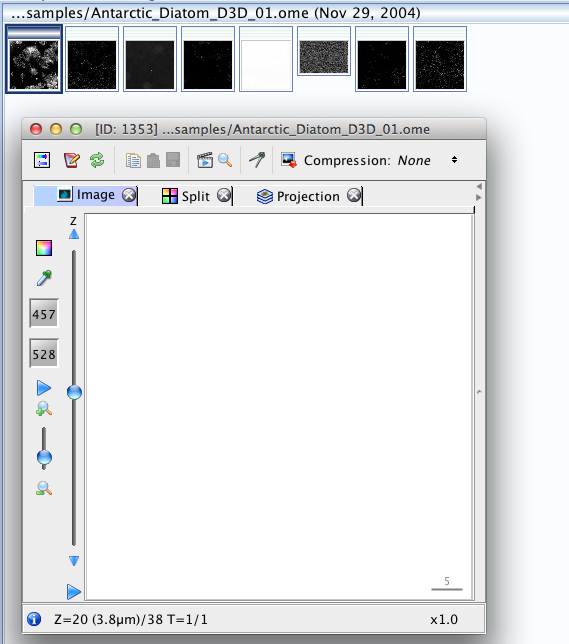Expand the side panel right arrow
This screenshot has width=569, height=644.
pos(478,198)
